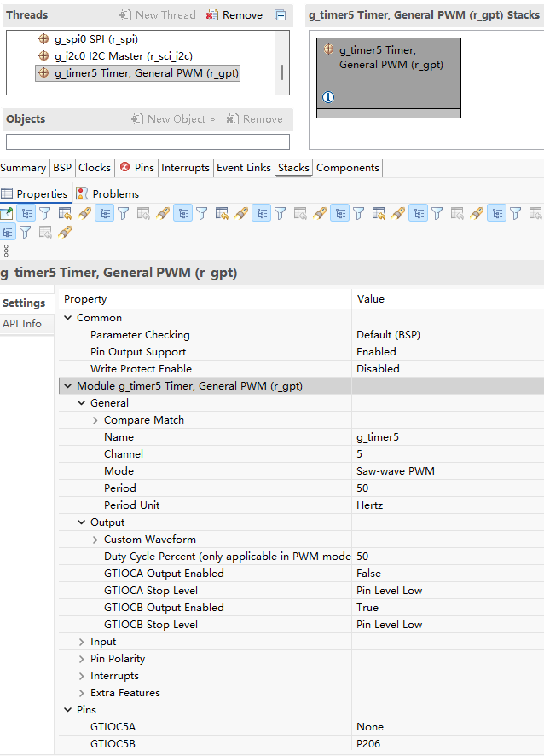Click the pin icon on second toolbar row
Image resolution: width=544 pixels, height=756 pixels.
pos(65,233)
